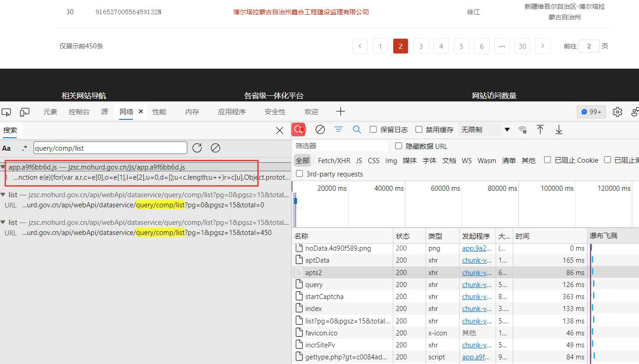Close the search panel with X
The height and width of the screenshot is (364, 639).
(x=279, y=130)
